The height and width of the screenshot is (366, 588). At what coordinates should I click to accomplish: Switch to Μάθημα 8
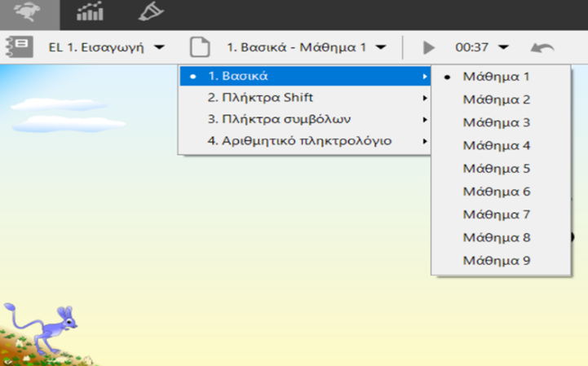tap(497, 238)
